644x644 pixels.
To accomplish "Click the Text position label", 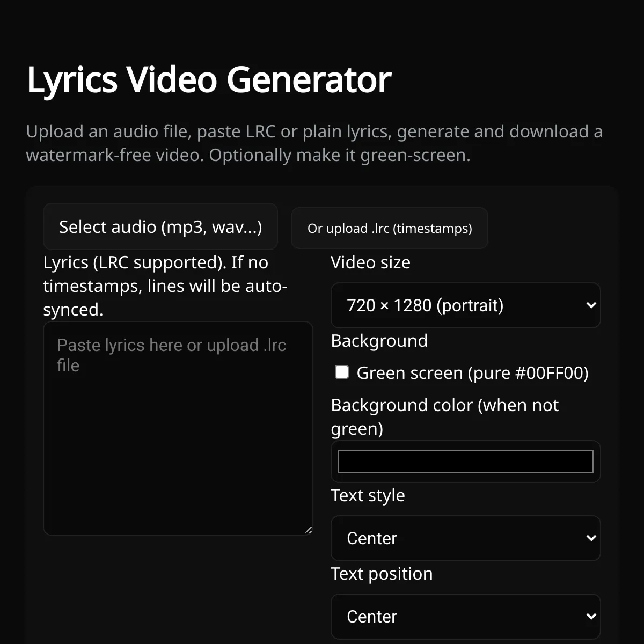I will pyautogui.click(x=382, y=574).
